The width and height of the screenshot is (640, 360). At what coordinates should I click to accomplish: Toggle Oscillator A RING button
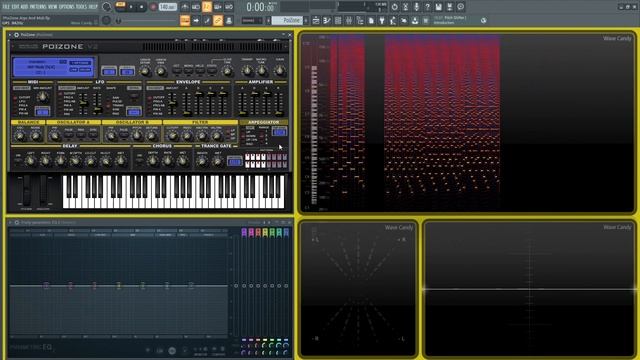(81, 134)
